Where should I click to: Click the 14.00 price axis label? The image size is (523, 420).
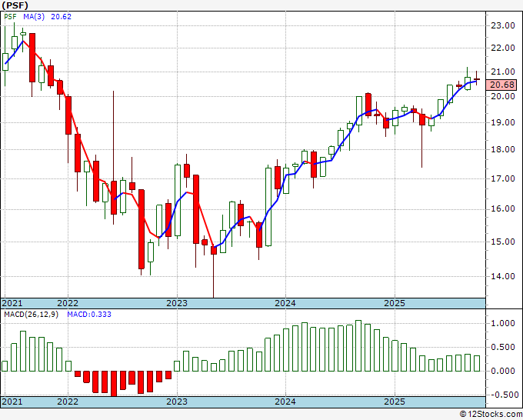coord(503,276)
